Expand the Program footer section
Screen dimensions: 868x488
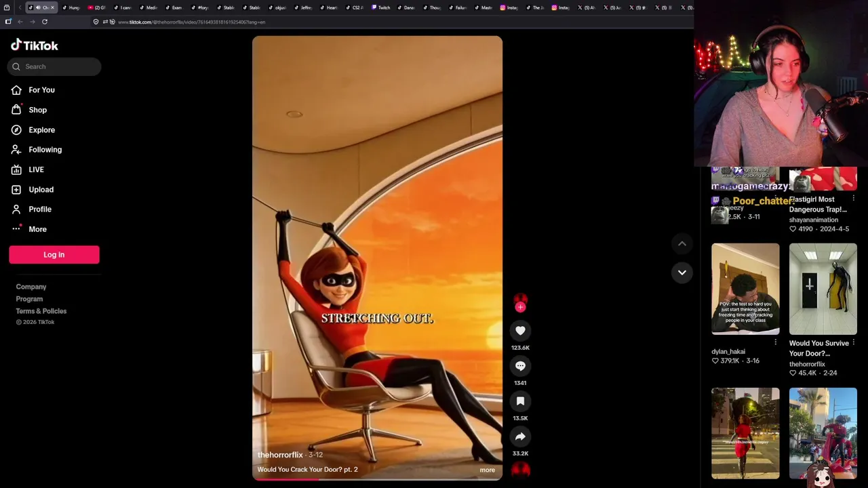tap(29, 299)
